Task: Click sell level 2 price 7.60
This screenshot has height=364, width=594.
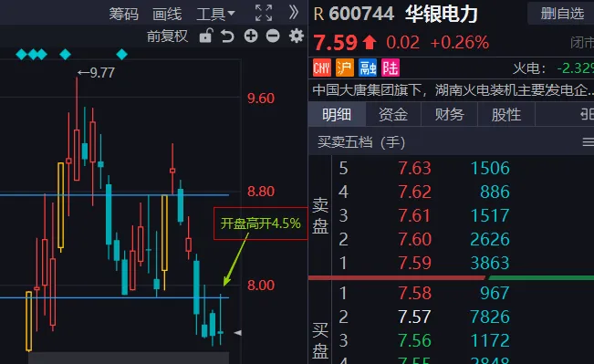Action: (x=414, y=239)
